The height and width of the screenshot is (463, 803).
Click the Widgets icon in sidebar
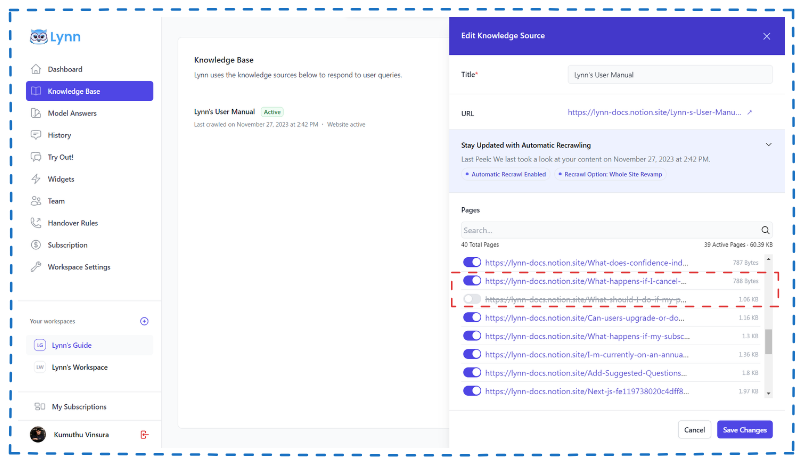[x=37, y=179]
